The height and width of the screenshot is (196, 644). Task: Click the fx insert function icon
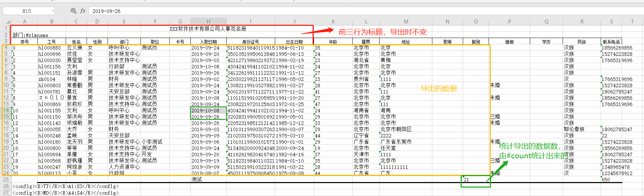pyautogui.click(x=83, y=11)
